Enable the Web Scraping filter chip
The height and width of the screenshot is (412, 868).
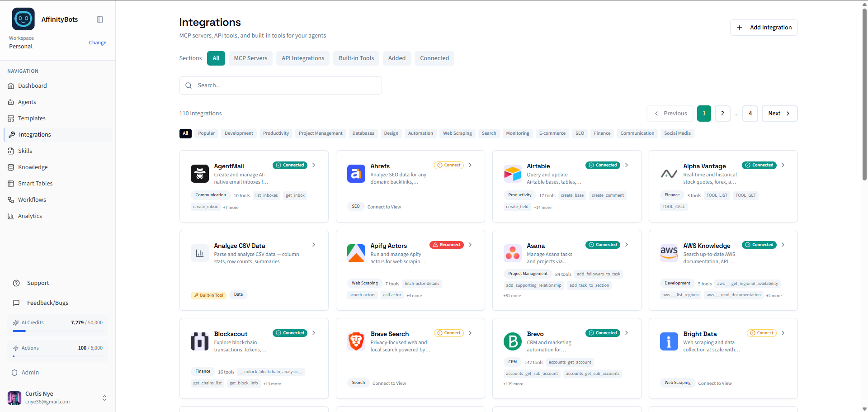(457, 133)
